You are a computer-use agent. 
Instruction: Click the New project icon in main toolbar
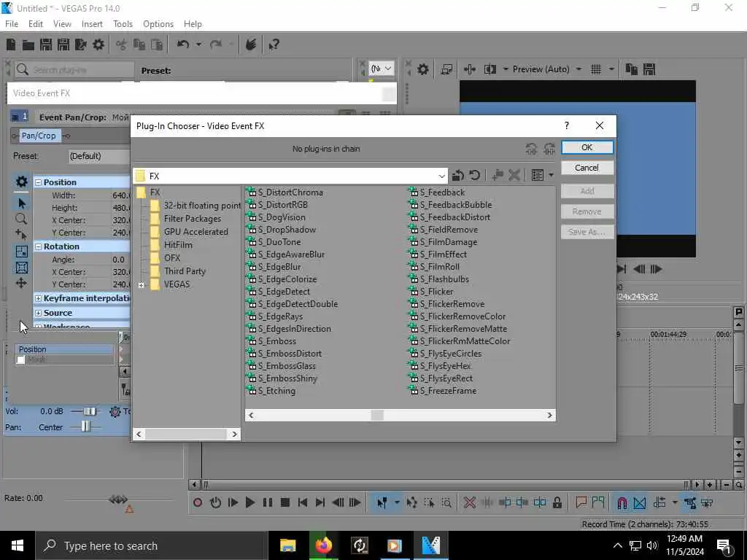(x=10, y=44)
